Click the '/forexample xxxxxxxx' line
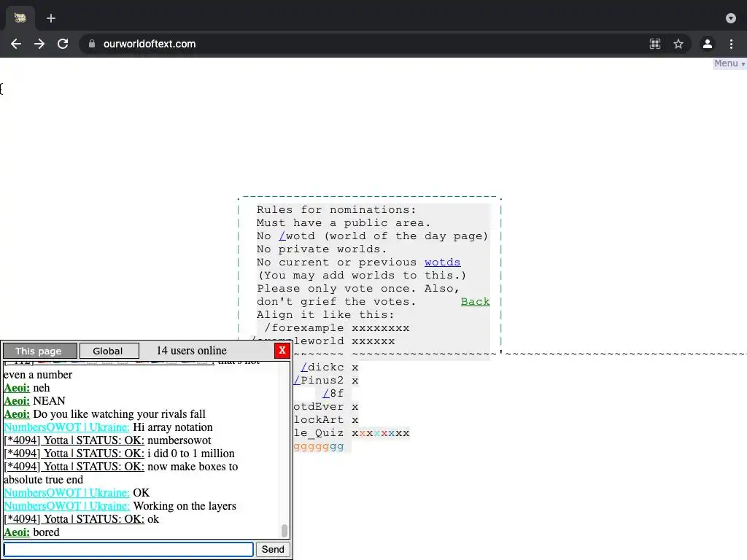 click(336, 327)
